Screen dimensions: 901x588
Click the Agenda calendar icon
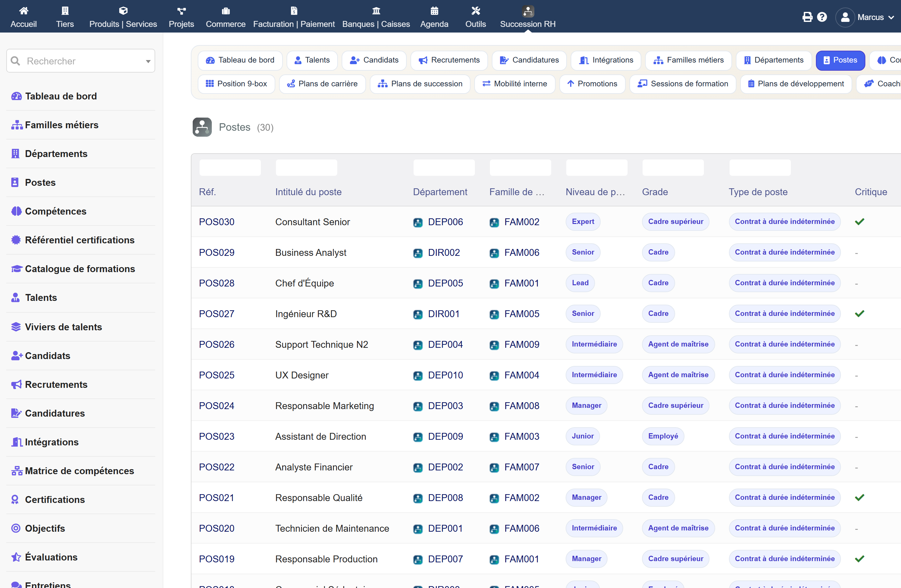(x=434, y=11)
